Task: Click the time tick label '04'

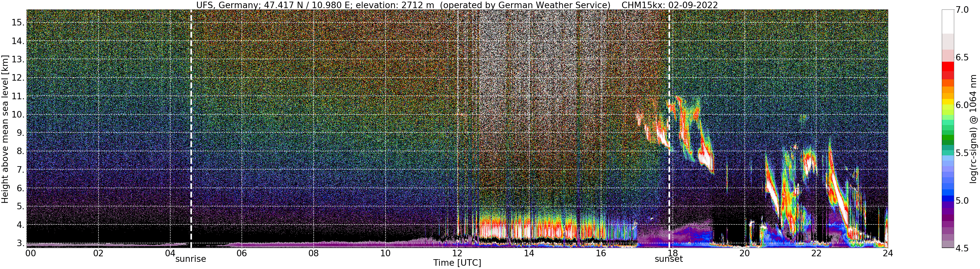Action: tap(170, 253)
